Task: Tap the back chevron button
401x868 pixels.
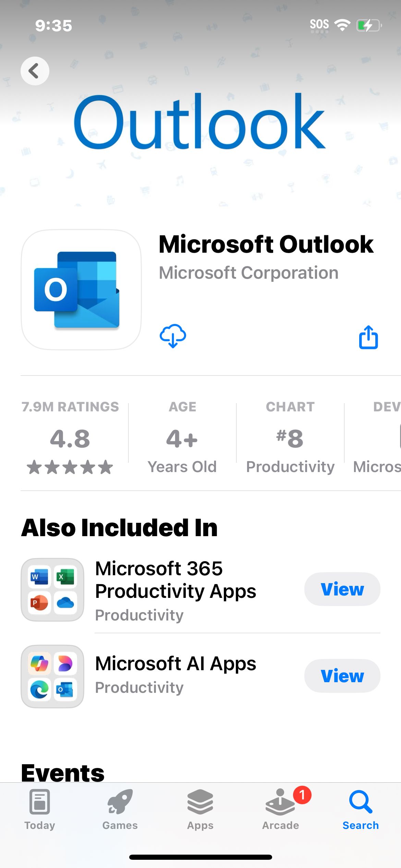Action: [x=35, y=71]
